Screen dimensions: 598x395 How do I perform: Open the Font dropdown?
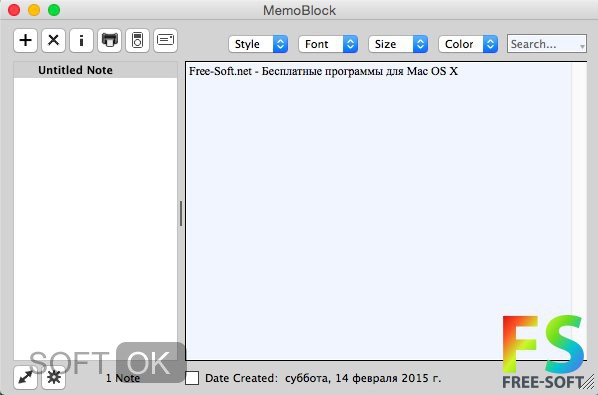[328, 44]
